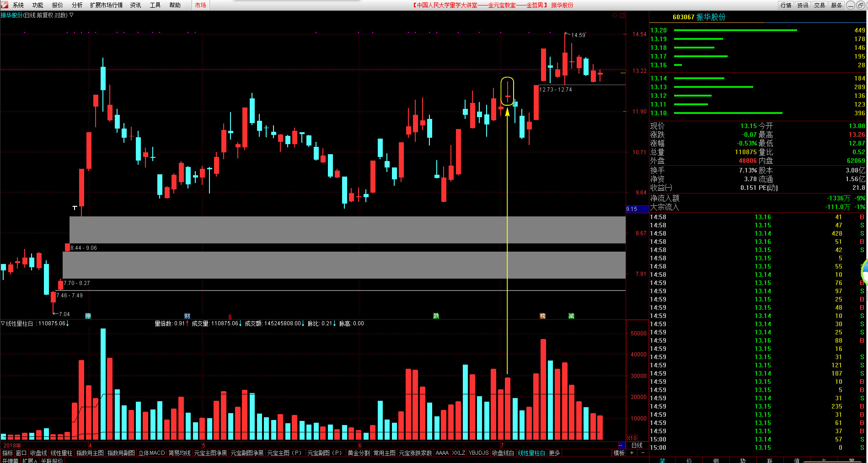Select the 收盘线白 indicator tab
The image size is (868, 463).
(x=503, y=453)
